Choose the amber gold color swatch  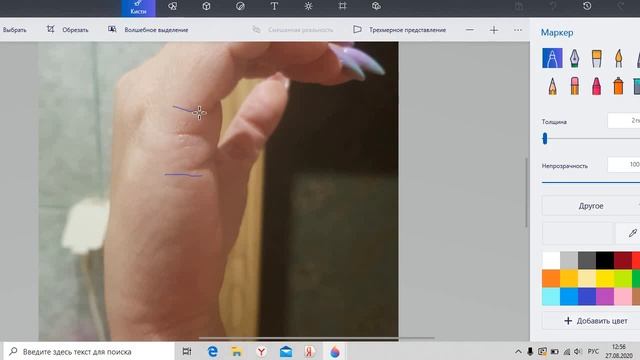click(569, 278)
